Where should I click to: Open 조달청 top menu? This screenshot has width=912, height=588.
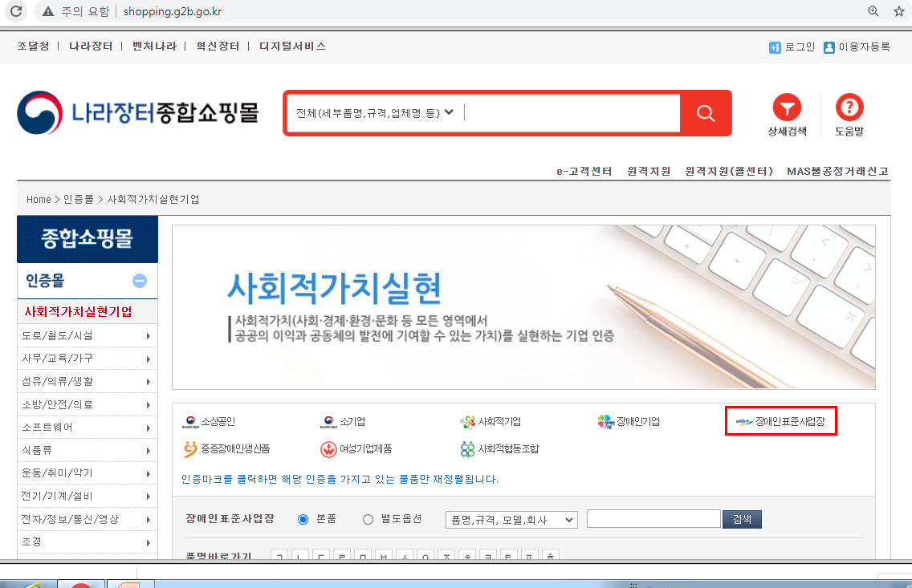pyautogui.click(x=33, y=46)
